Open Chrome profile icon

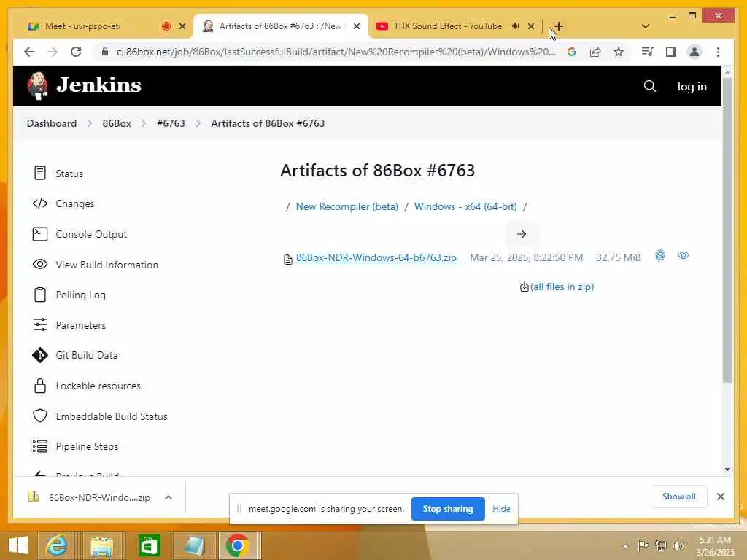[694, 52]
